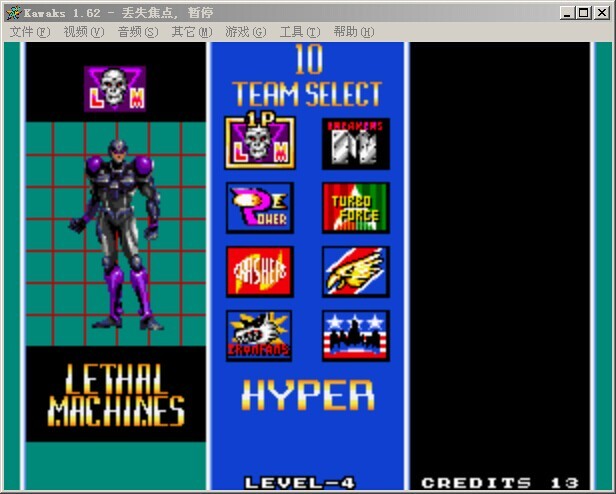This screenshot has width=616, height=494.
Task: Close the Kawaks emulator window
Action: [602, 13]
